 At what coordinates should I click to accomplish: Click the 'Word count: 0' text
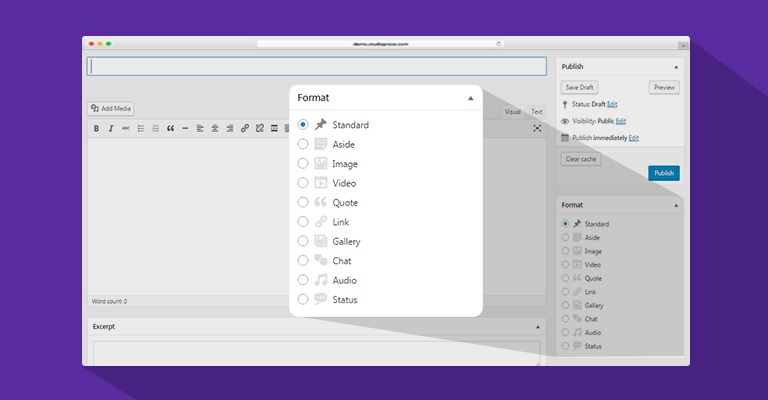[109, 301]
